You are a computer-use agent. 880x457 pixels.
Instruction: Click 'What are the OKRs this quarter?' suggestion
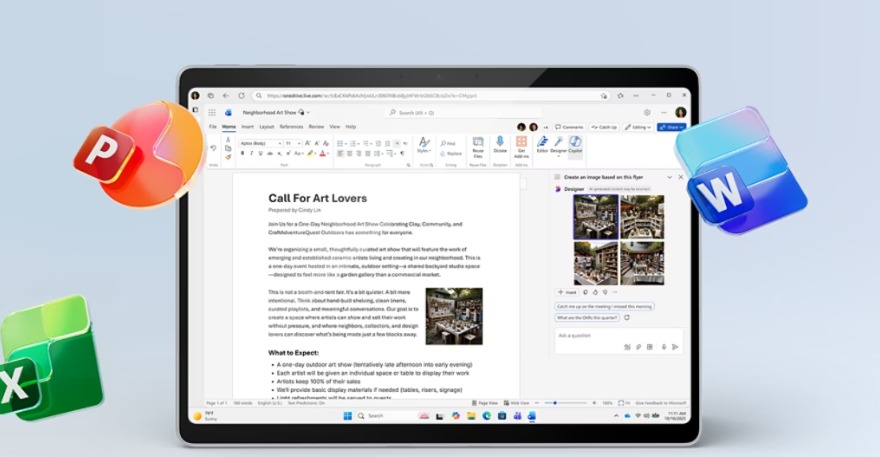tap(587, 318)
